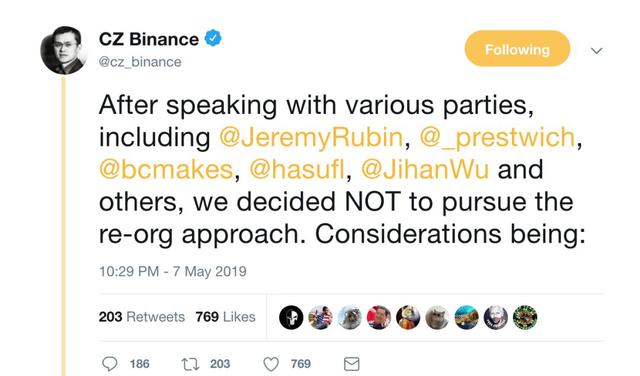The image size is (640, 376).
Task: Open the last green liker avatar
Action: [525, 317]
